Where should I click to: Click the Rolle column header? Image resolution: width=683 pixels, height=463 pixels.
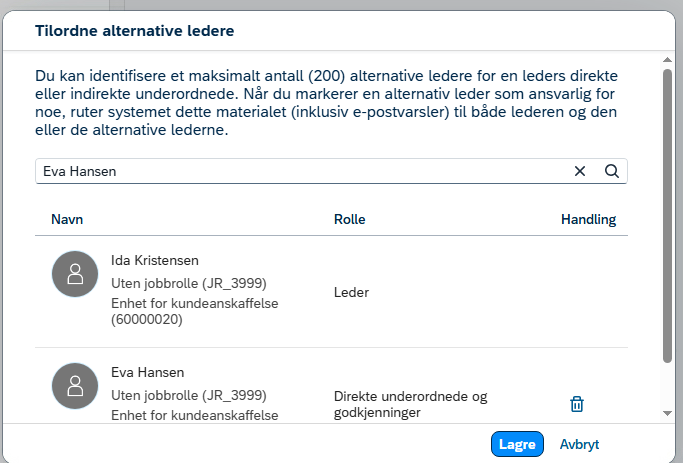click(349, 219)
